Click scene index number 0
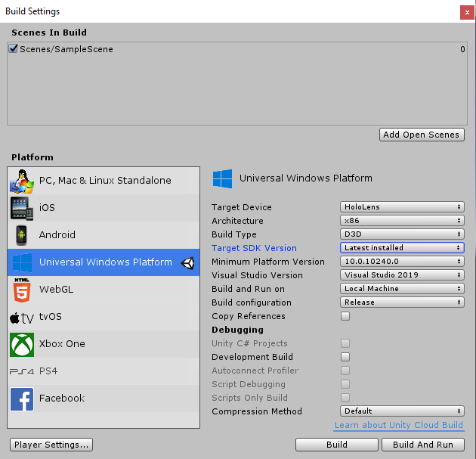Viewport: 476px width, 459px height. 462,49
